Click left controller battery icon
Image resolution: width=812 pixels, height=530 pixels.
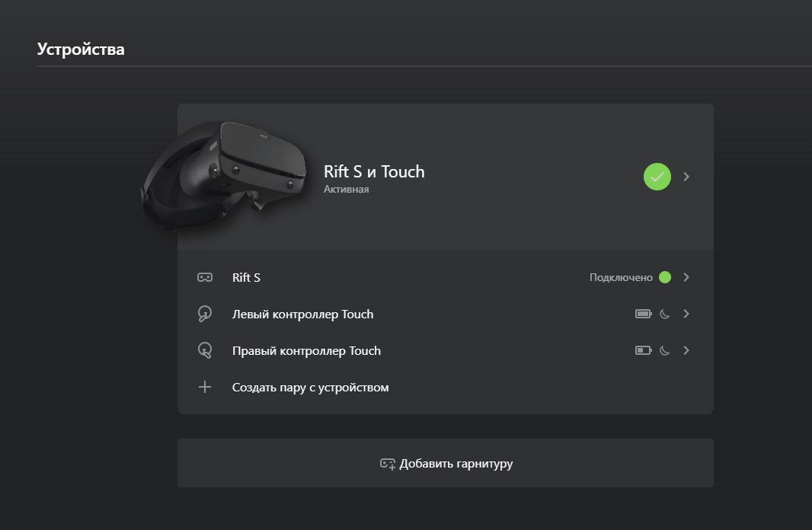[643, 314]
